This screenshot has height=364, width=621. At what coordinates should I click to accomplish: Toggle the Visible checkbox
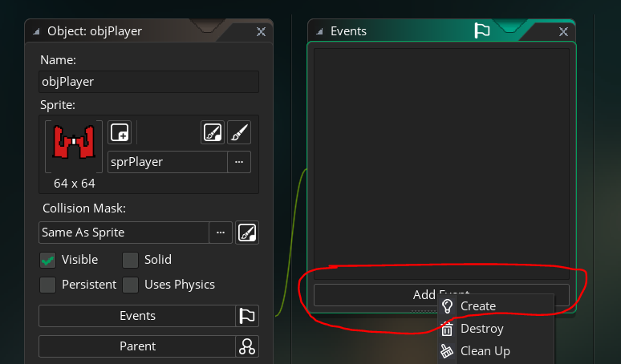[48, 260]
